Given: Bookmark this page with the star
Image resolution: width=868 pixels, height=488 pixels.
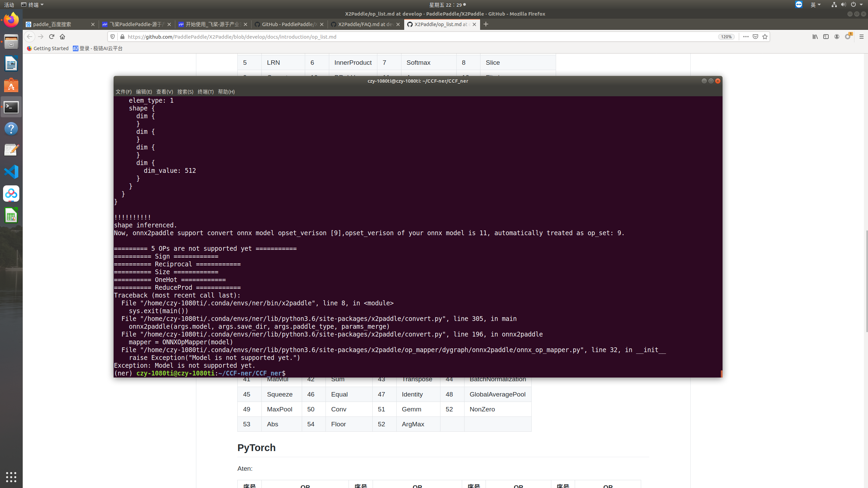Looking at the screenshot, I should 765,37.
